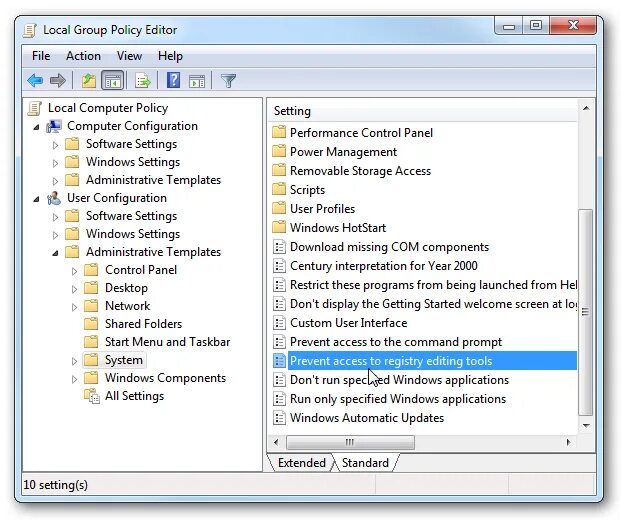Expand Software Settings under User Configuration
623x520 pixels.
click(x=55, y=217)
